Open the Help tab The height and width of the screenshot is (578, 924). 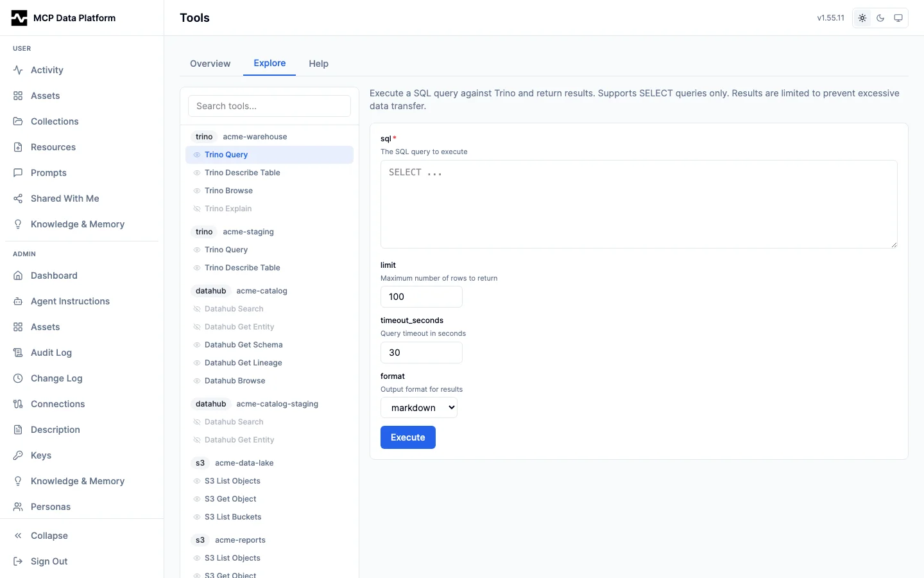pos(318,64)
